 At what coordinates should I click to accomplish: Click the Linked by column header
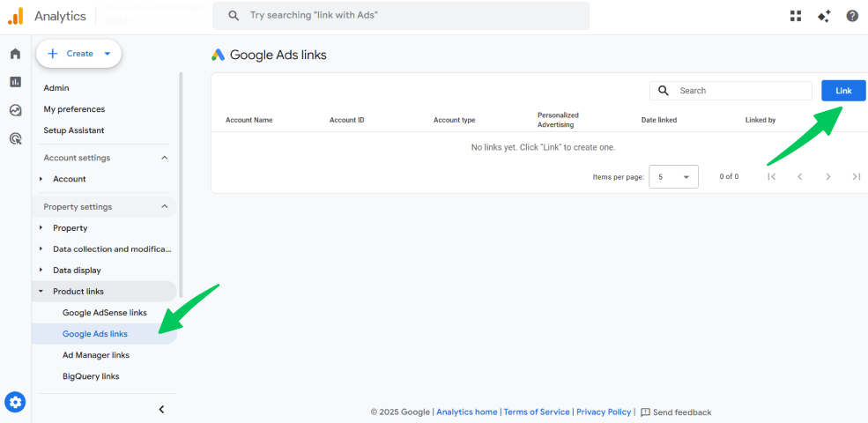coord(760,120)
